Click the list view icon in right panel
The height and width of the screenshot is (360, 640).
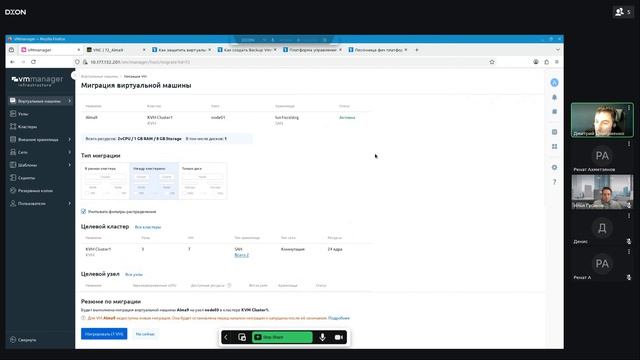pos(554,132)
